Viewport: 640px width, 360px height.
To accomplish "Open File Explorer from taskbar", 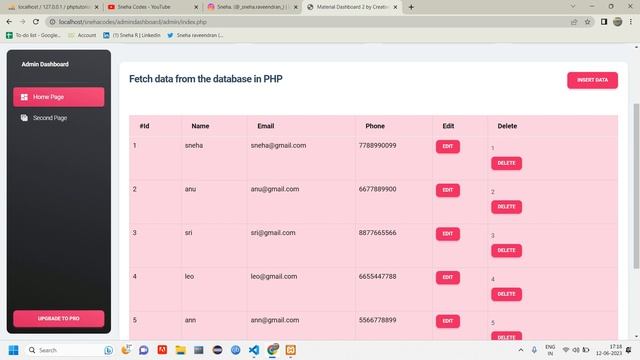I will 180,350.
